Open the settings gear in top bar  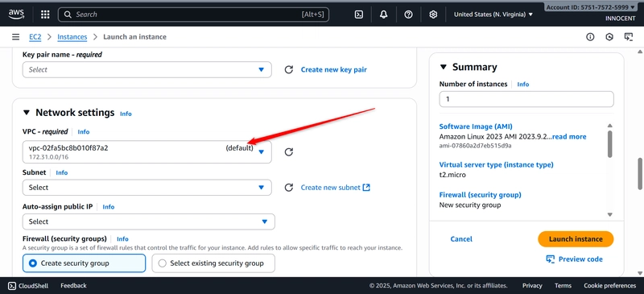pos(433,14)
